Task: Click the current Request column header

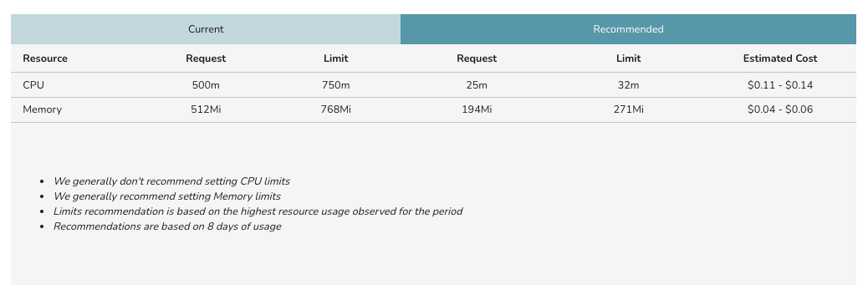Action: (x=206, y=58)
